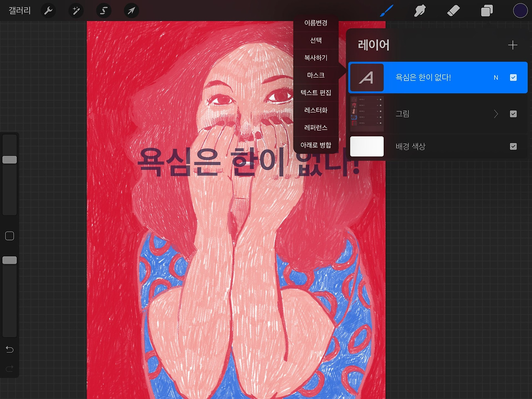
Task: Select the Transform arrow tool
Action: pyautogui.click(x=131, y=10)
